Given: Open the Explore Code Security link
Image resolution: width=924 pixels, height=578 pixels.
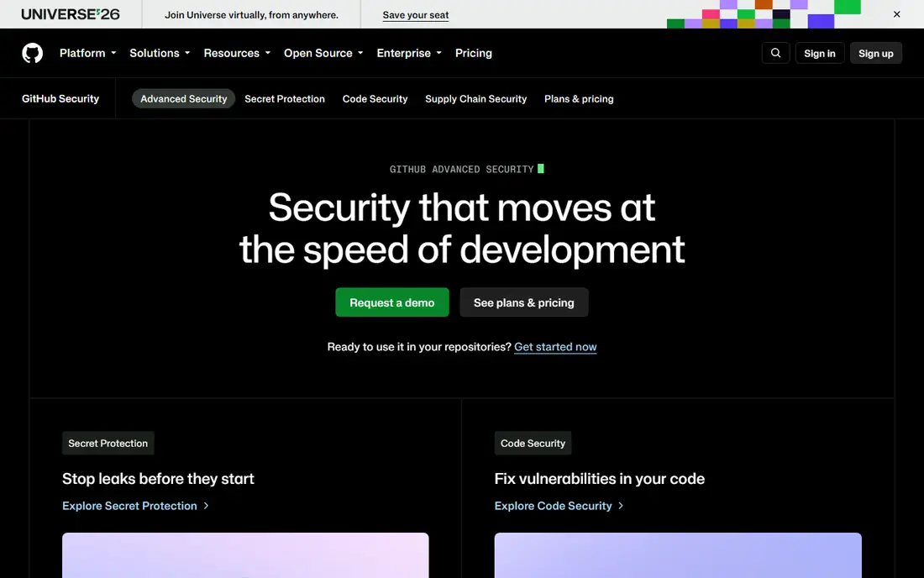Looking at the screenshot, I should tap(559, 506).
